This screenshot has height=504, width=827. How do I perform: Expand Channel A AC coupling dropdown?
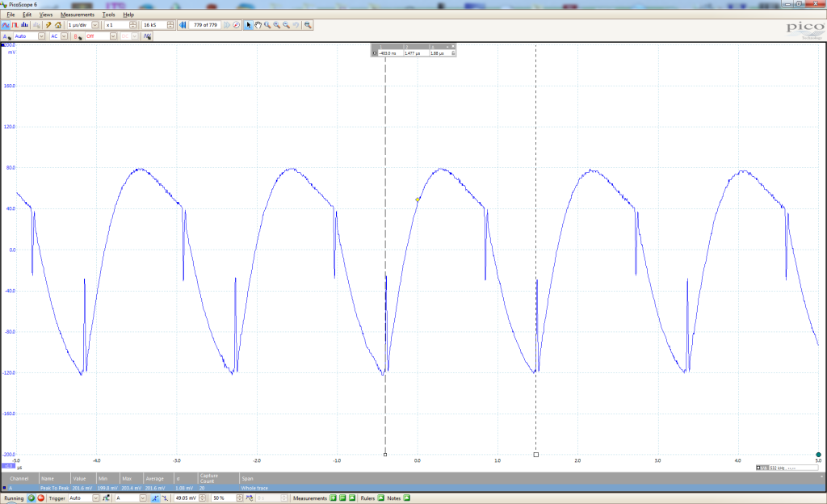pos(64,36)
